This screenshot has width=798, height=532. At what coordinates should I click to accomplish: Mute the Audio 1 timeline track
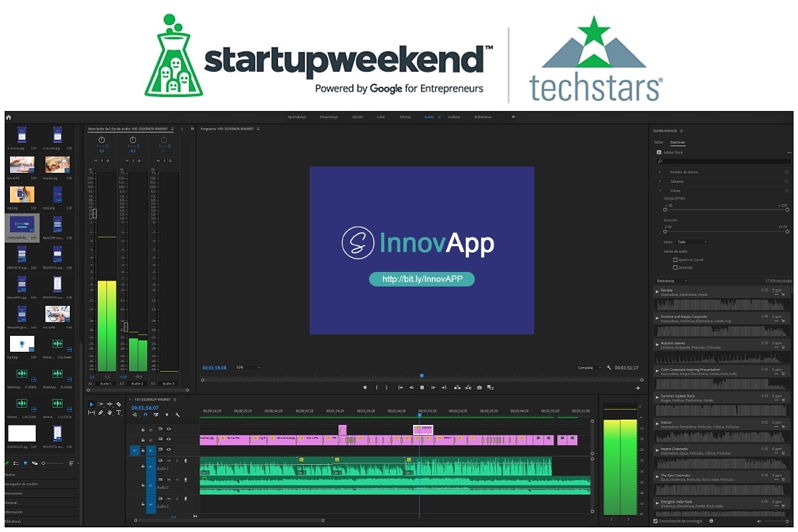[169, 461]
